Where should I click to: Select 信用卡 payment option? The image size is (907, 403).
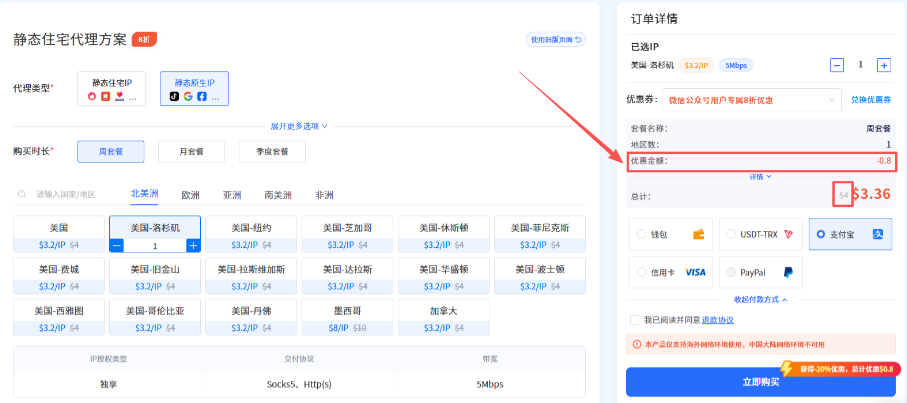click(671, 272)
